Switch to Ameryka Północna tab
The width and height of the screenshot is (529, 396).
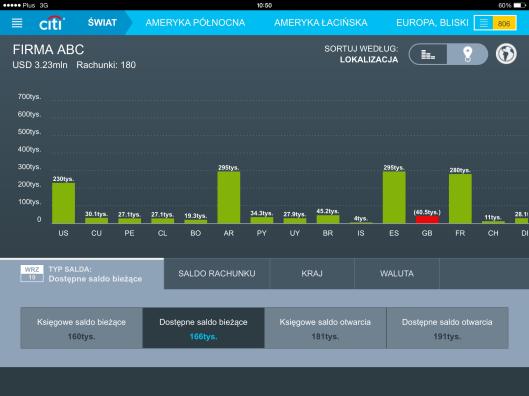(x=195, y=23)
